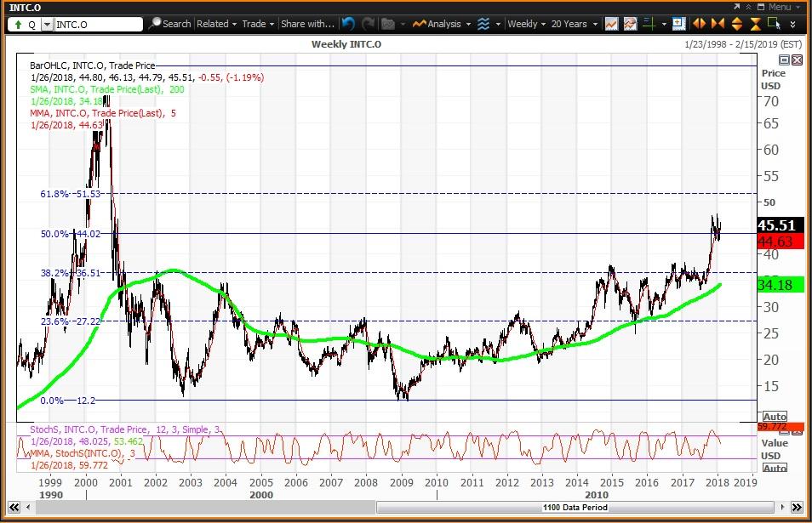Click the 50.0% 44.02 Fibonacci label

coord(71,234)
